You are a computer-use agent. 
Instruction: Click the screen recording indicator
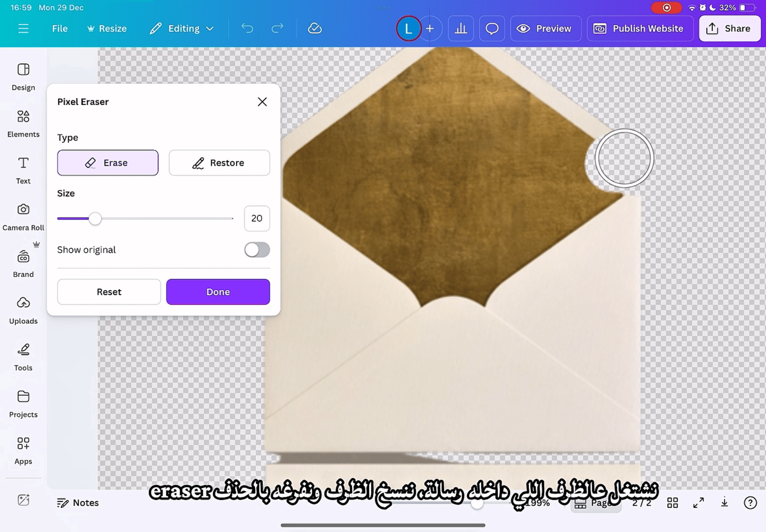click(x=666, y=8)
